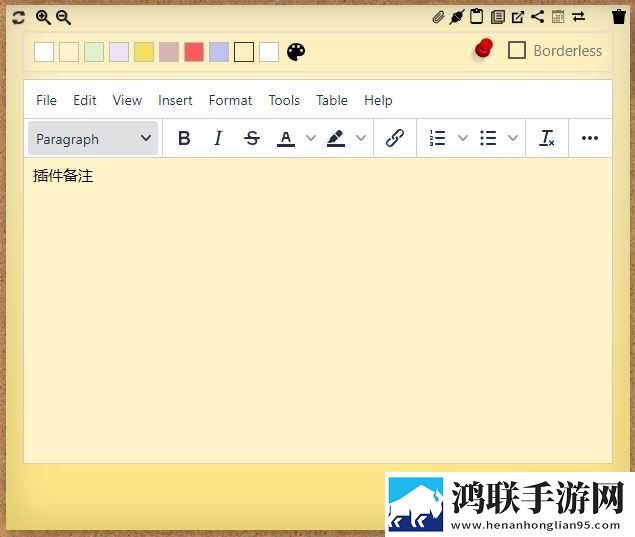Delete the note with the trash icon
Viewport: 635px width, 537px height.
(619, 17)
